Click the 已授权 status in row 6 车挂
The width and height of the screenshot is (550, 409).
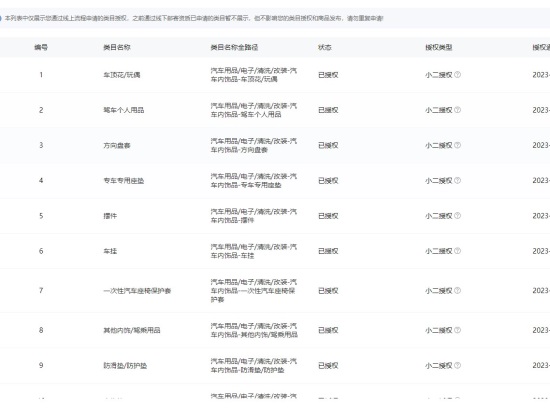coord(328,251)
